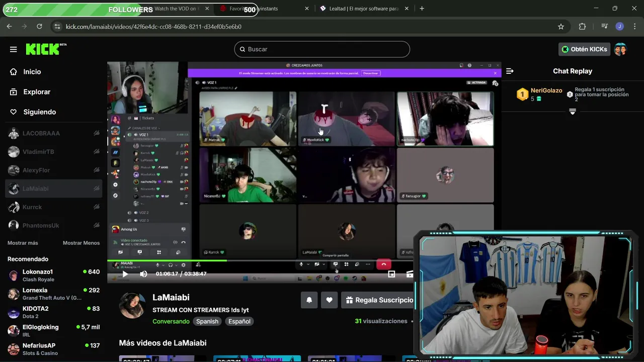
Task: Open the Chrome three-dot menu
Action: tap(634, 27)
